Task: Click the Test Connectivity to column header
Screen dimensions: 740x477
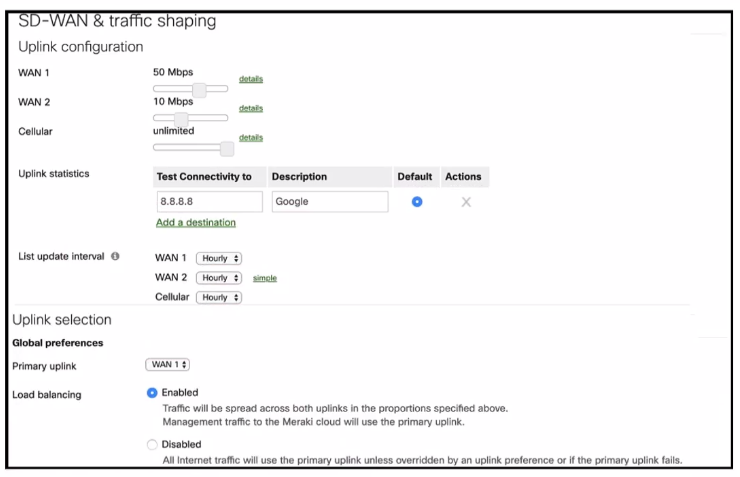Action: [209, 177]
